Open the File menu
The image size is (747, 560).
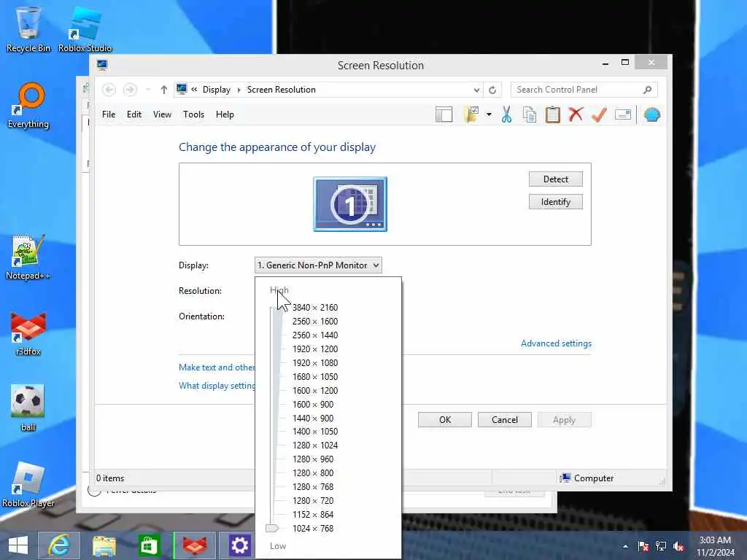[109, 114]
